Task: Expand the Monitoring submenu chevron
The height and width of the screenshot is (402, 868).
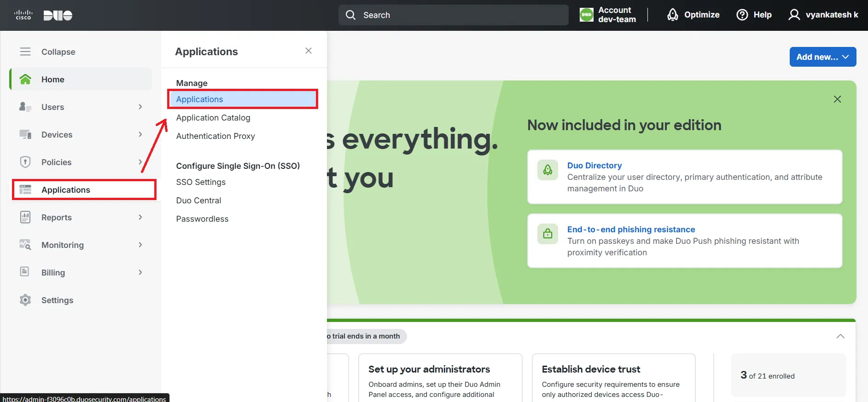Action: [140, 245]
